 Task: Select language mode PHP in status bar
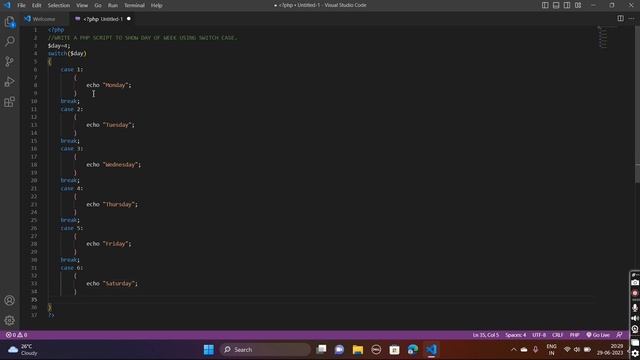tap(574, 335)
